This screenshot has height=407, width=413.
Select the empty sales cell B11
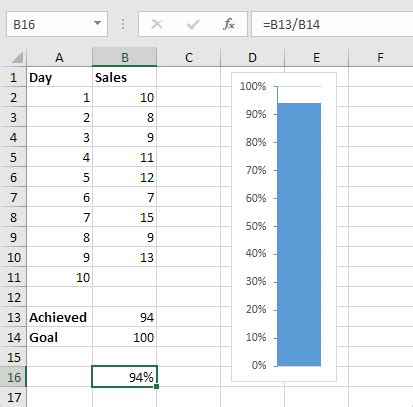pyautogui.click(x=125, y=277)
